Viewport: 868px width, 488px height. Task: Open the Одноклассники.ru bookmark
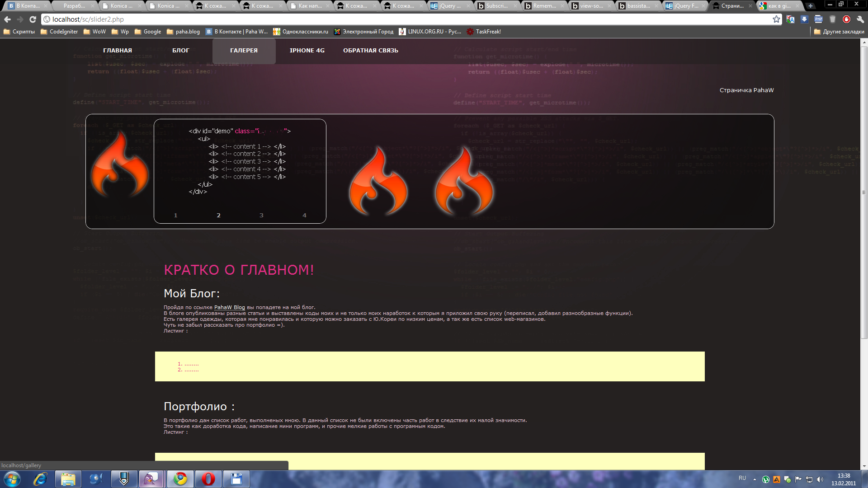point(301,32)
